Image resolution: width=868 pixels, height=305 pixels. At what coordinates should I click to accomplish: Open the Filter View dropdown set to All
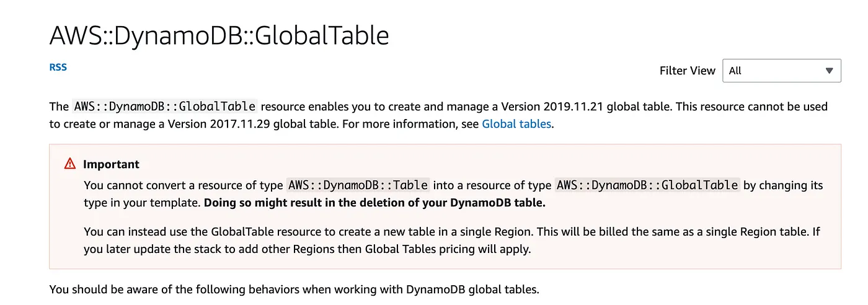tap(782, 71)
